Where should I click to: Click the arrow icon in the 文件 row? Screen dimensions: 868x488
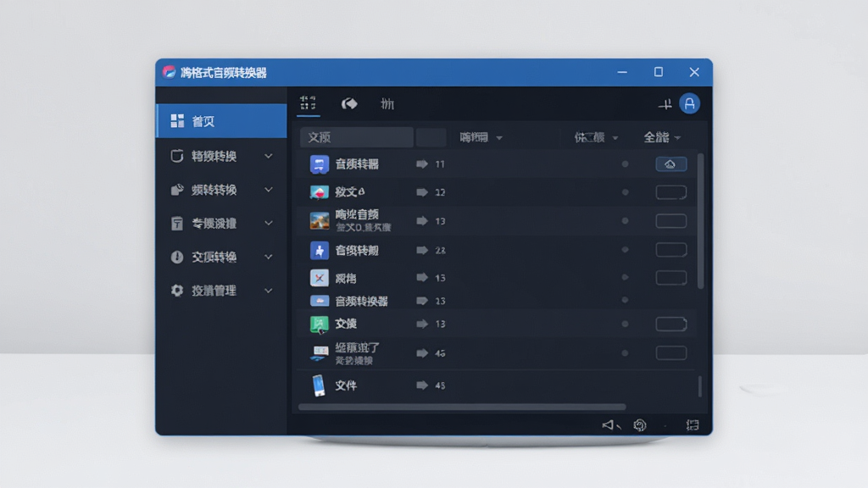click(x=422, y=385)
